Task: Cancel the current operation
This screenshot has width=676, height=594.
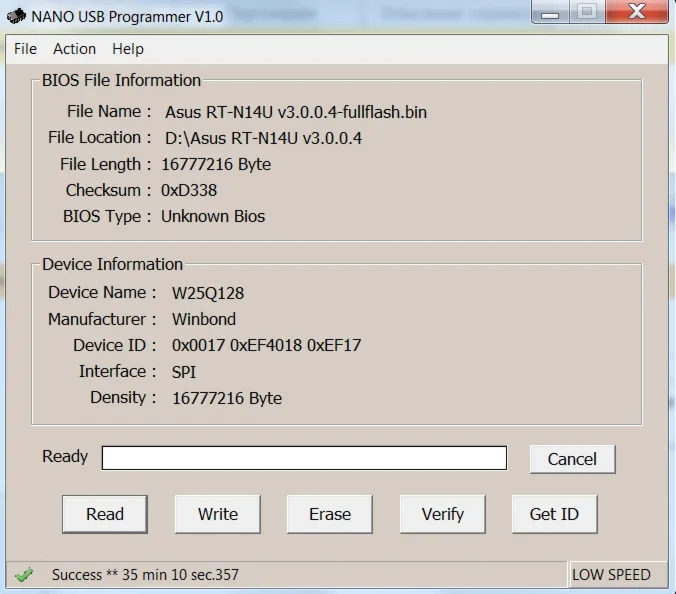Action: coord(573,459)
